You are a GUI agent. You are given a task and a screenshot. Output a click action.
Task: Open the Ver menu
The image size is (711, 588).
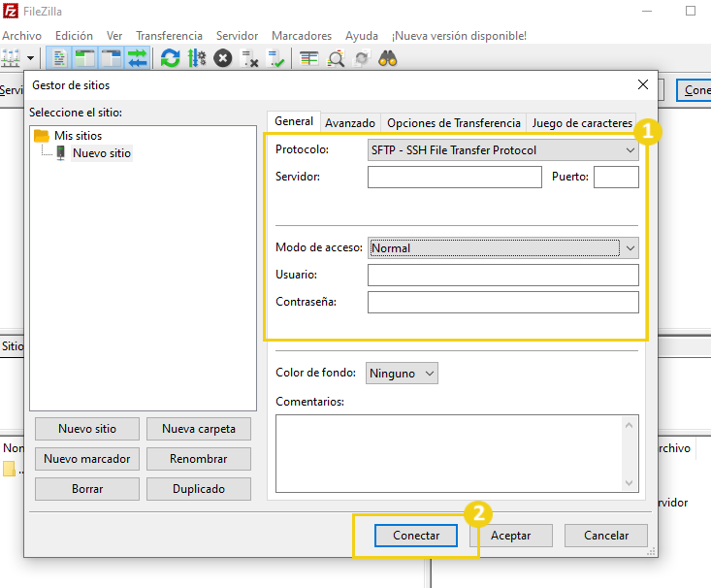point(114,35)
